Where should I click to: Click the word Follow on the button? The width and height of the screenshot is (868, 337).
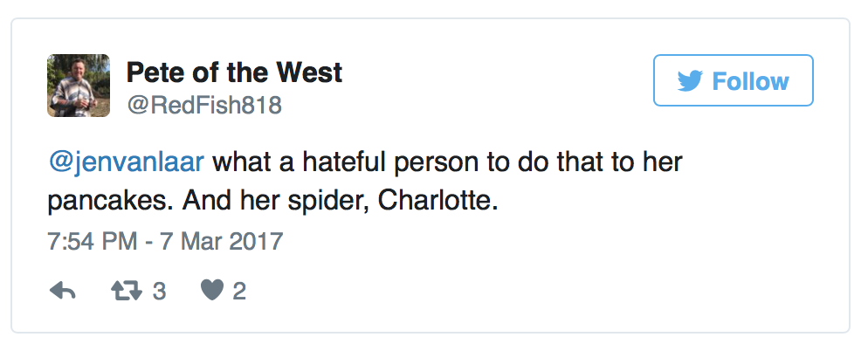(750, 81)
